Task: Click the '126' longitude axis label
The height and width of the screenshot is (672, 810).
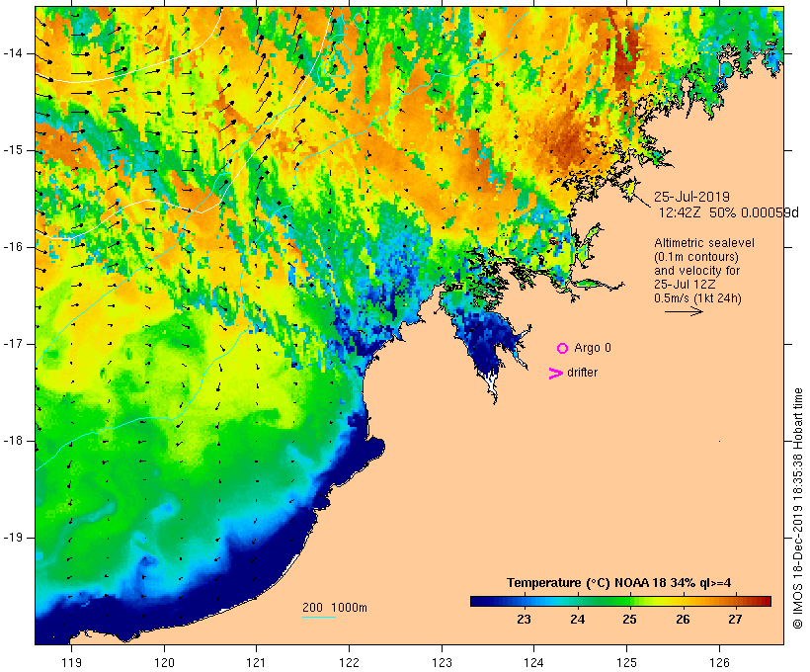Action: tap(719, 662)
